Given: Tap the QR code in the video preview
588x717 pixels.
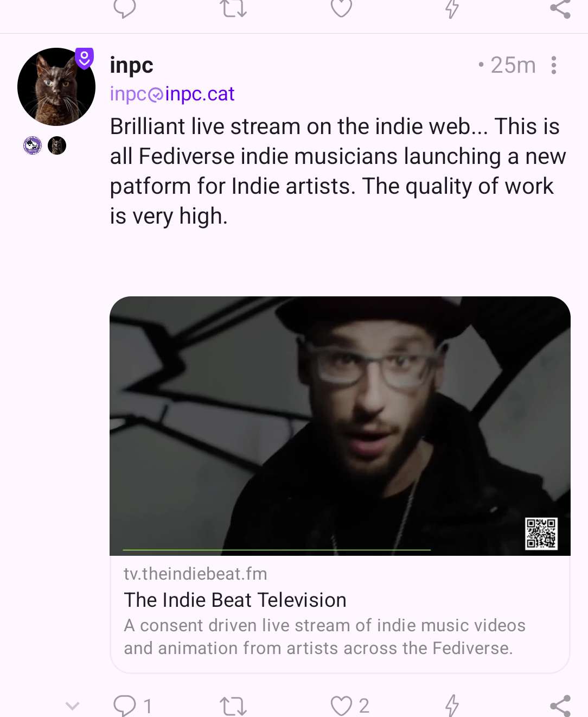Looking at the screenshot, I should pyautogui.click(x=541, y=534).
